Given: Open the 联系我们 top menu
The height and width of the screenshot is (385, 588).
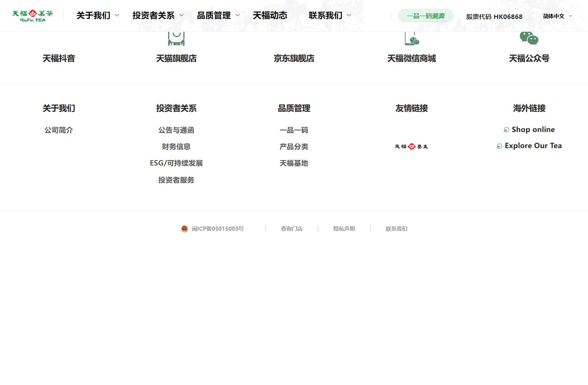Looking at the screenshot, I should tap(325, 15).
